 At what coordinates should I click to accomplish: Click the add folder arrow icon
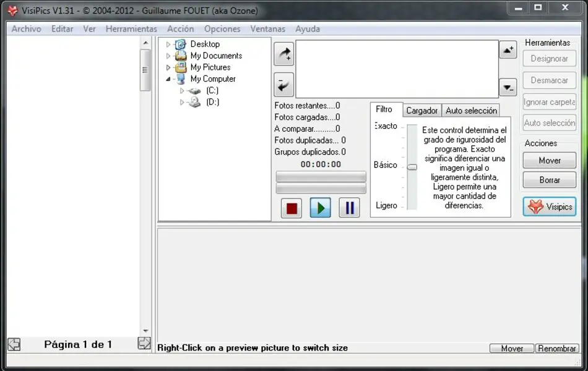tap(283, 54)
